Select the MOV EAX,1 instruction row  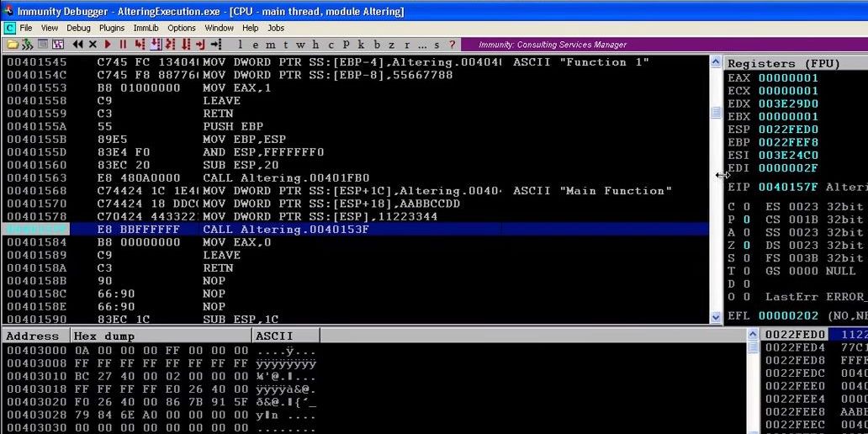pyautogui.click(x=356, y=88)
